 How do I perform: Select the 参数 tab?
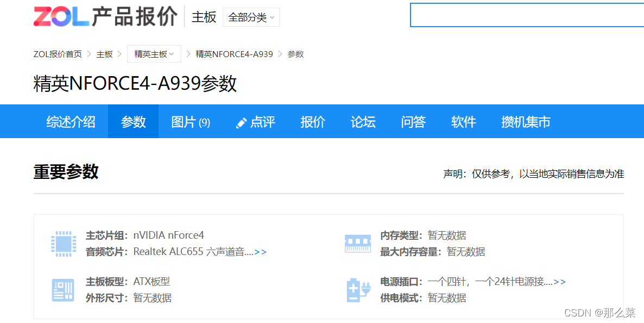tap(134, 122)
